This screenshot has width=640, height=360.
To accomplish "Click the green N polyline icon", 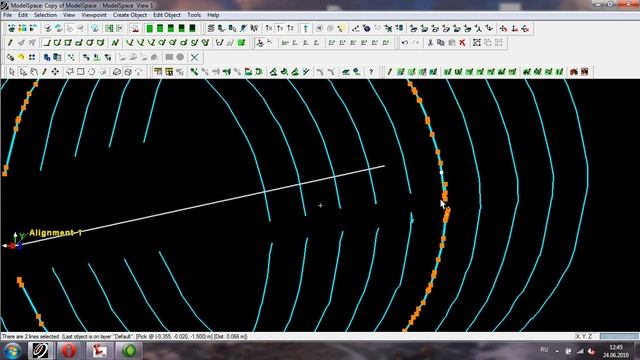I will click(115, 43).
